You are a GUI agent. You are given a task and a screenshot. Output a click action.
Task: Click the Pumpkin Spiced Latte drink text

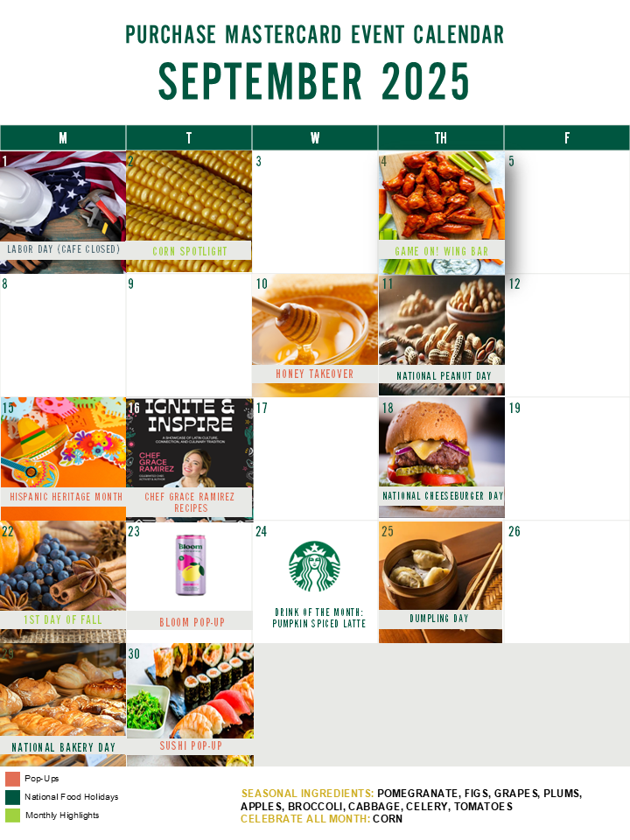[x=318, y=623]
